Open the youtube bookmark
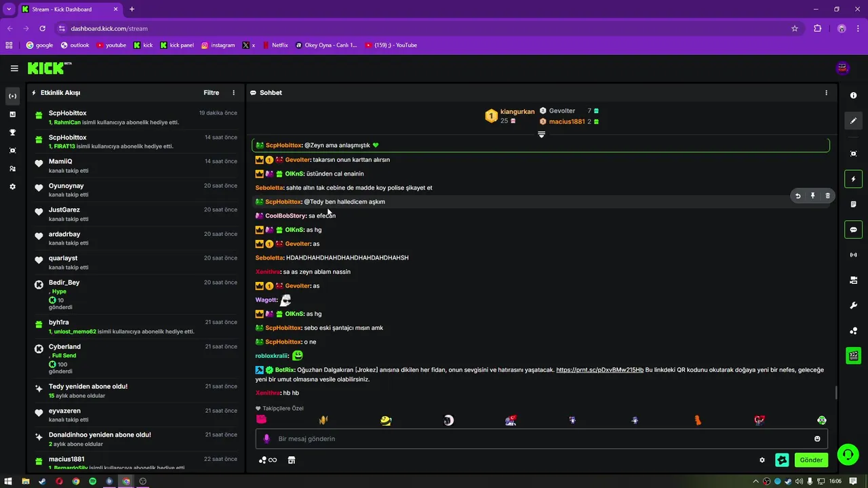868x488 pixels. 111,45
